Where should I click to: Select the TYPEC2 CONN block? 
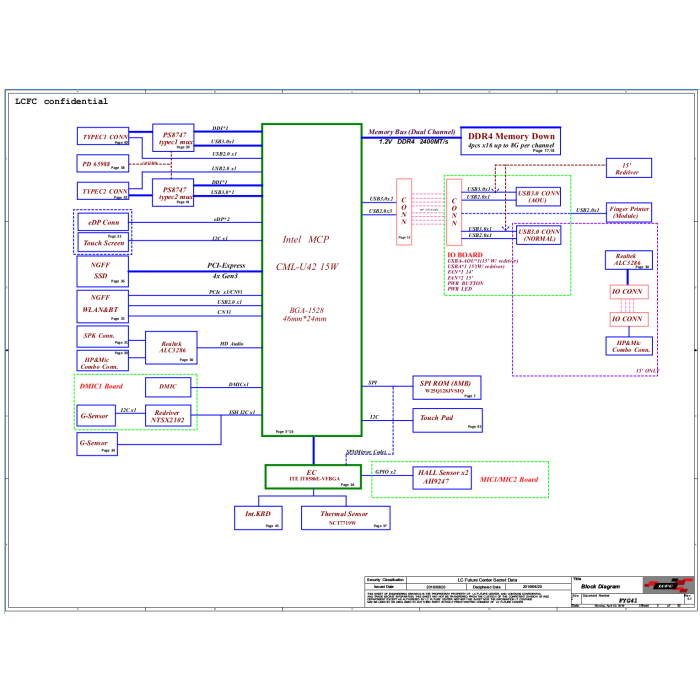[103, 191]
